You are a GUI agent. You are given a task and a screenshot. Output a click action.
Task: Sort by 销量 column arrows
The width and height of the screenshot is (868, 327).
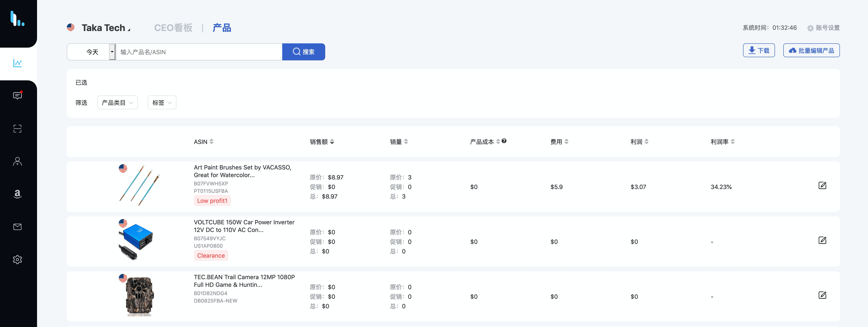[x=406, y=142]
